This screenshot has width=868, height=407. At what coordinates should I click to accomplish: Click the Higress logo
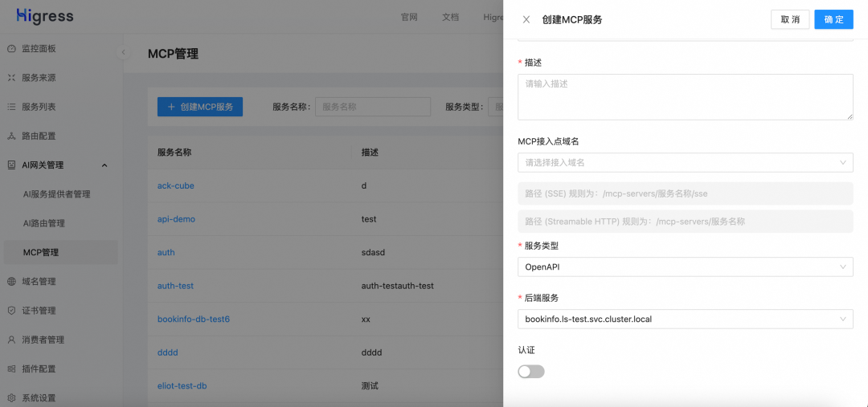click(x=45, y=16)
